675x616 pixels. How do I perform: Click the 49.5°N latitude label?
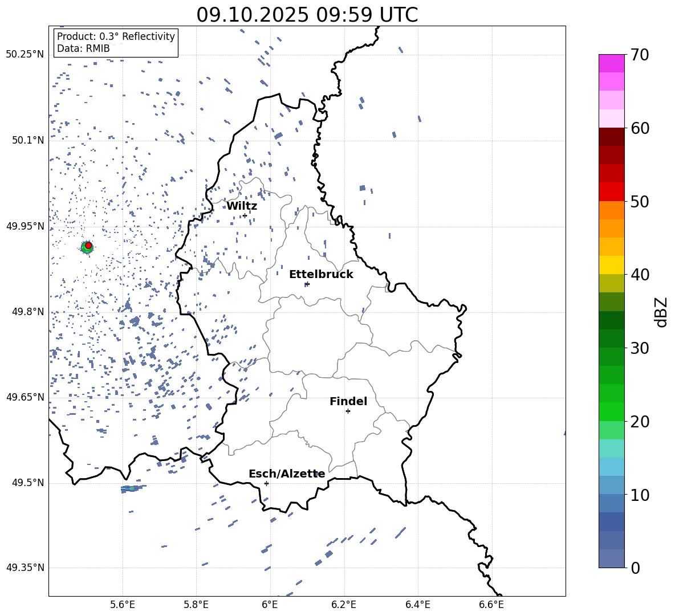click(x=28, y=483)
